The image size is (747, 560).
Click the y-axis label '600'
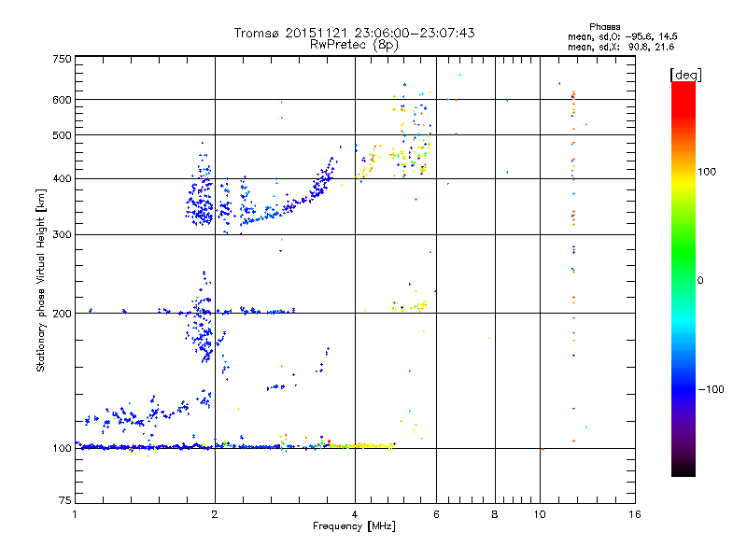(x=62, y=100)
